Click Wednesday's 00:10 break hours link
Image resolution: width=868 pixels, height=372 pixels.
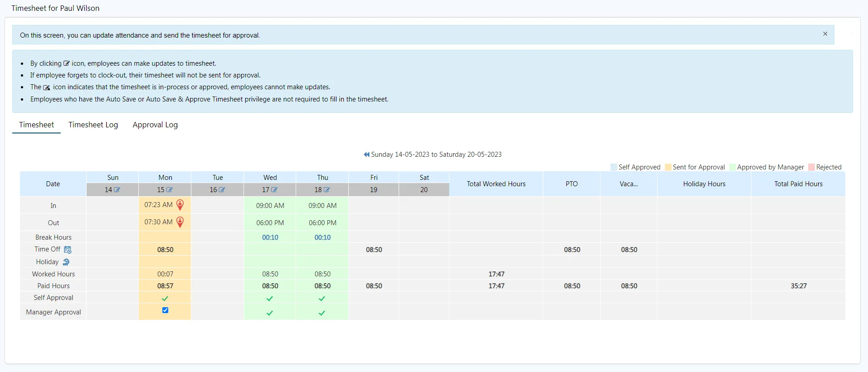click(270, 237)
